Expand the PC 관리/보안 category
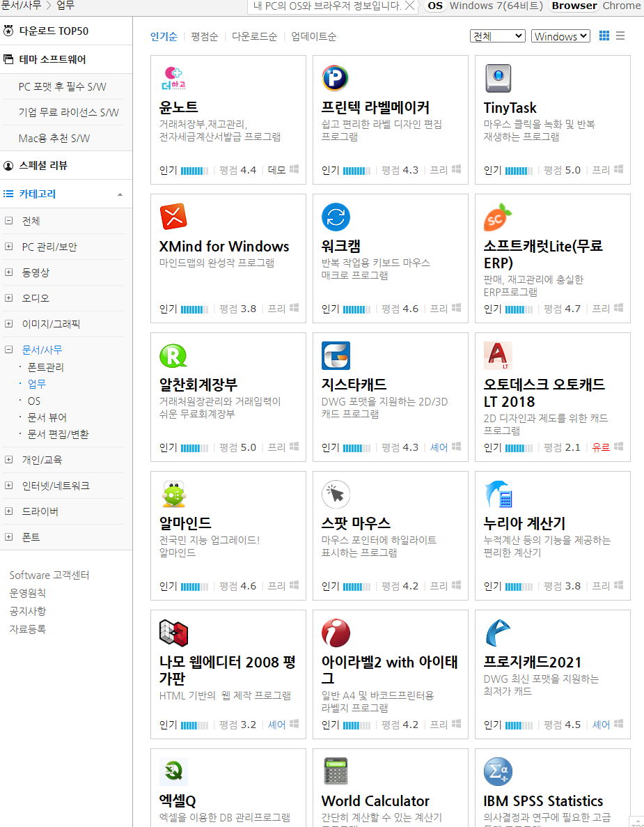This screenshot has height=827, width=644. [9, 247]
